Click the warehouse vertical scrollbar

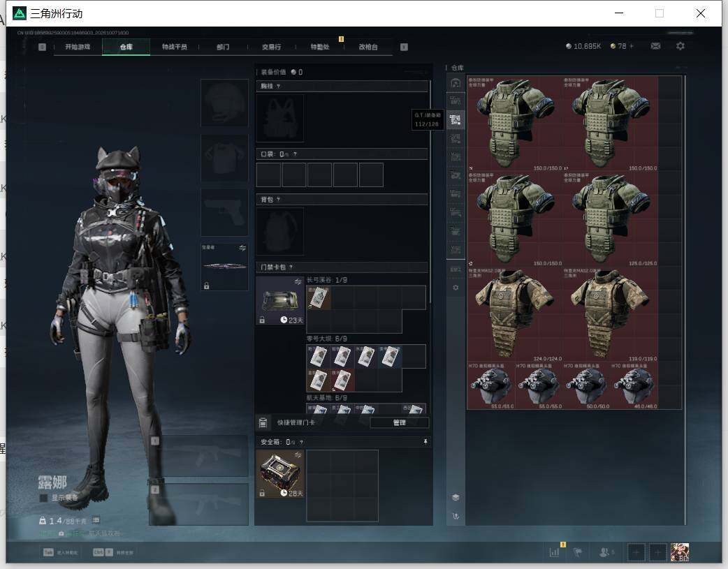(x=684, y=300)
